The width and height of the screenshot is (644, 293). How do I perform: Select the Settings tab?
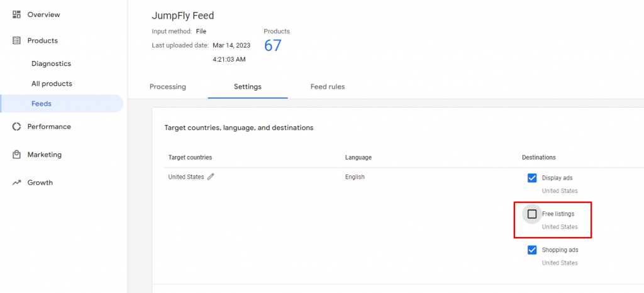(x=248, y=87)
